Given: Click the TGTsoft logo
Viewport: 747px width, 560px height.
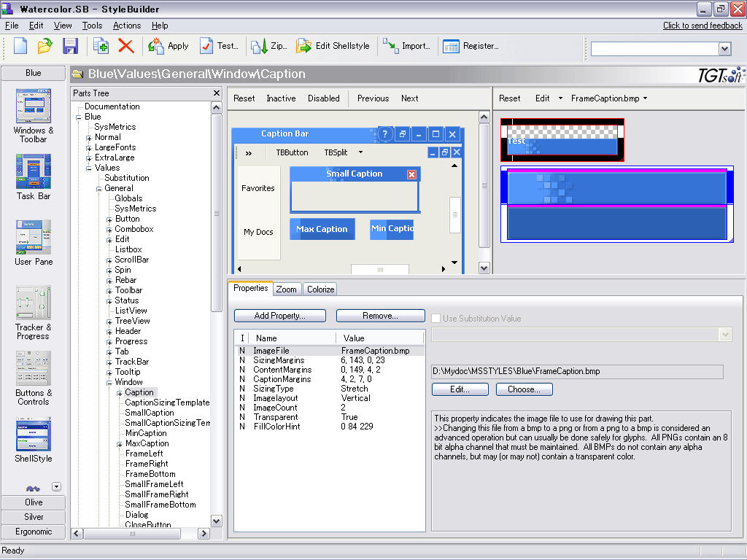Looking at the screenshot, I should tap(721, 74).
